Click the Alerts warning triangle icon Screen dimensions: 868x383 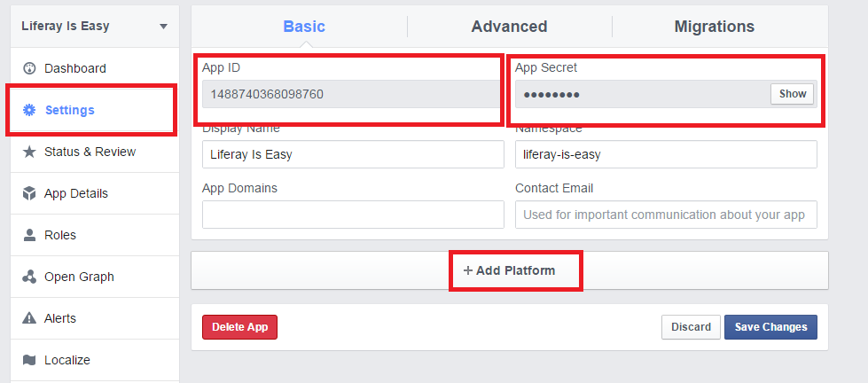coord(28,318)
